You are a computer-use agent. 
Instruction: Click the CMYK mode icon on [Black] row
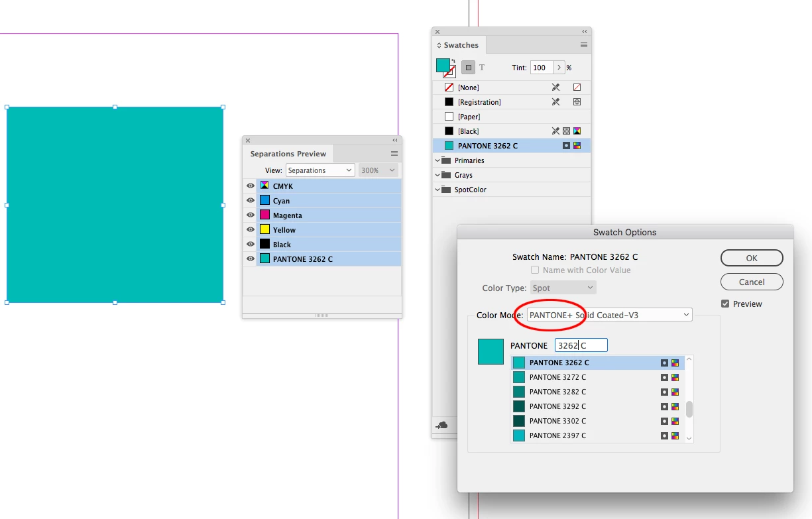coord(577,131)
